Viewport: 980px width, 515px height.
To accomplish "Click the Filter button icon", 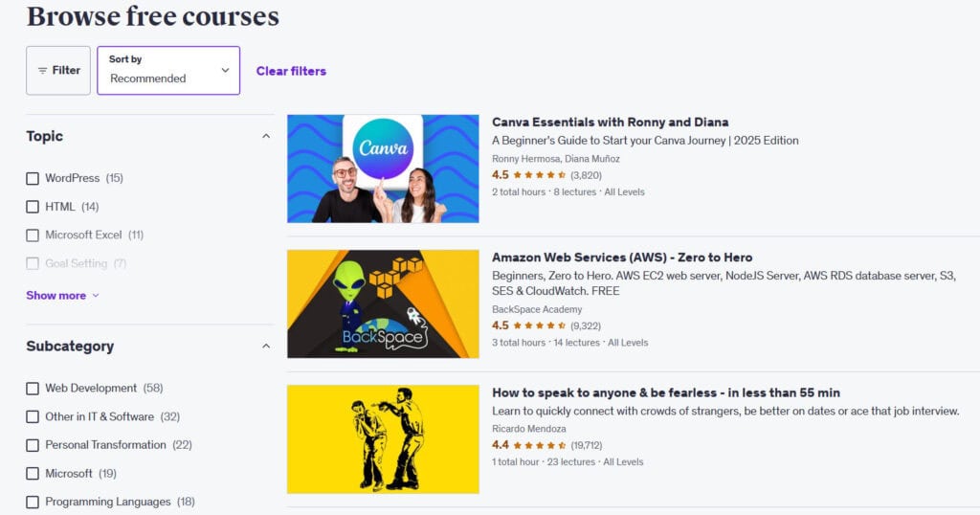I will [x=42, y=71].
